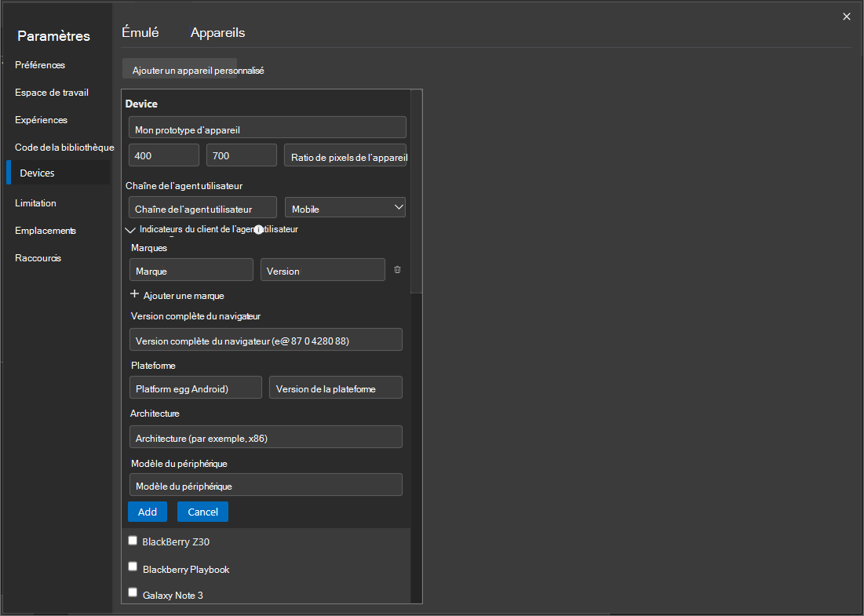Screen dimensions: 864x616
Task: Click the Add button
Action: coord(147,512)
